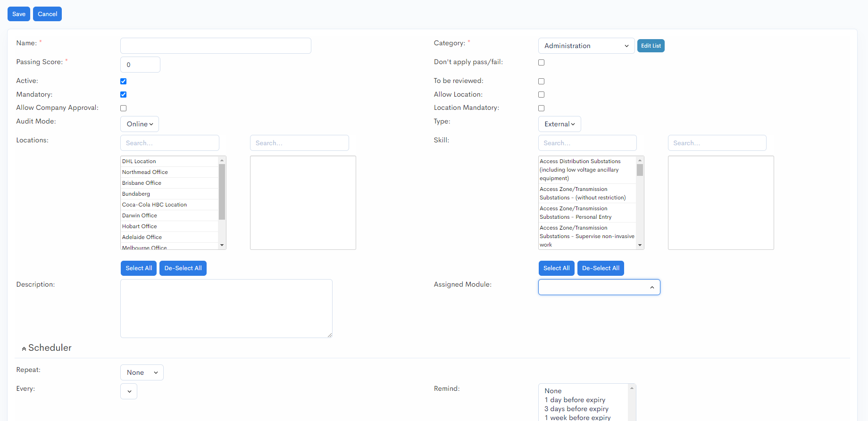
Task: Select Substations - Personal Entry skill
Action: coord(587,213)
